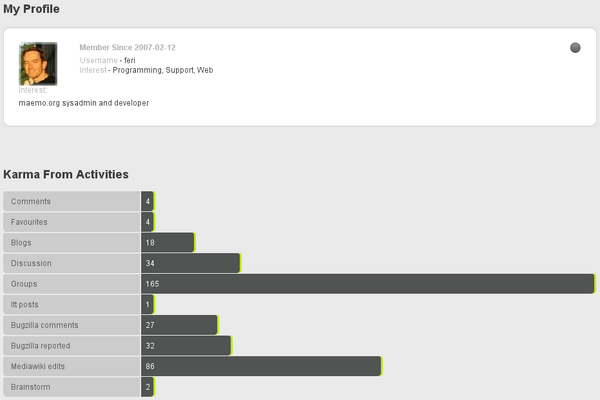Click the gray status circle icon

click(575, 47)
